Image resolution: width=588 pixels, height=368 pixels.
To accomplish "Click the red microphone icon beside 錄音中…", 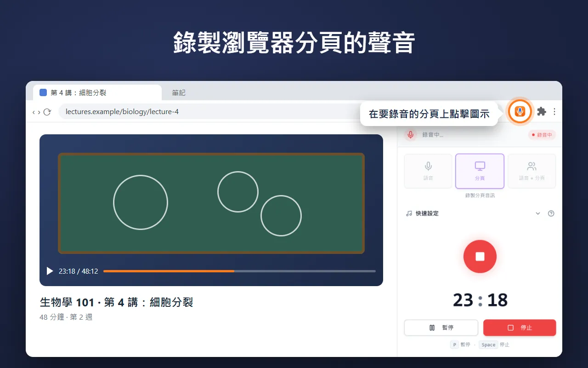I will [x=410, y=135].
